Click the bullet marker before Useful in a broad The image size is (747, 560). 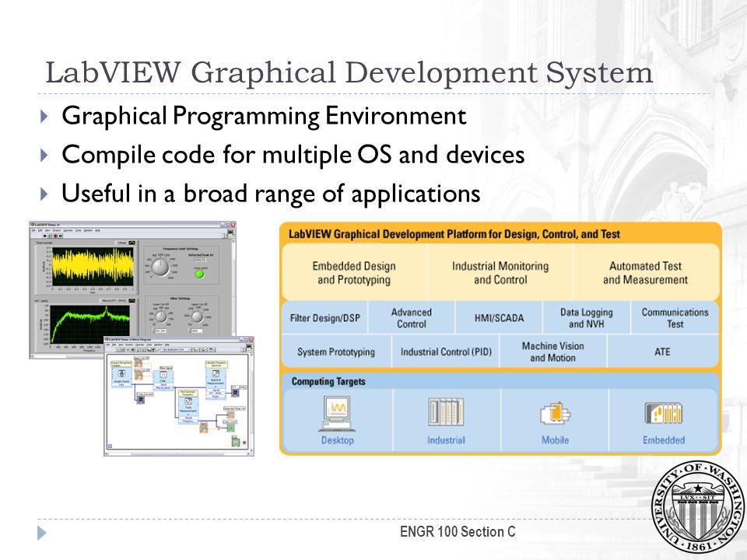click(x=44, y=194)
